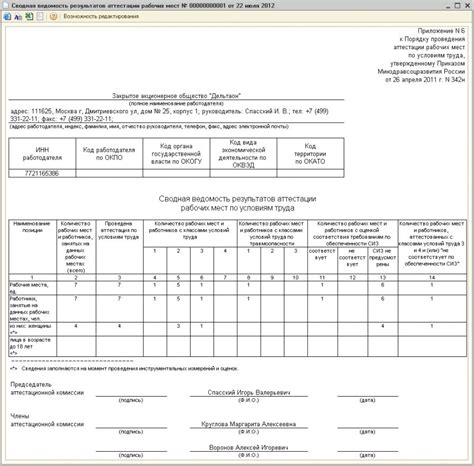
Task: Click the footnote 'Сведения заполняются на момент проведения'
Action: pyautogui.click(x=130, y=369)
